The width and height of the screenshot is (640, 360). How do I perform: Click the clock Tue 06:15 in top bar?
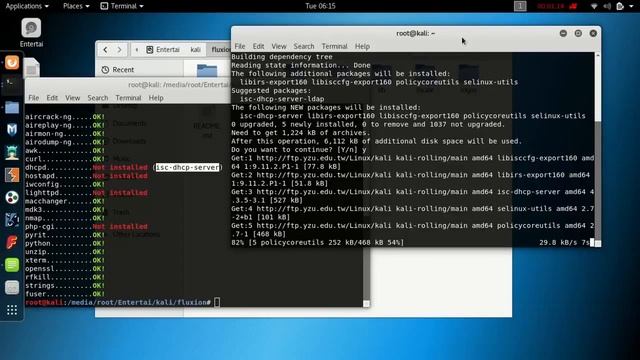(320, 6)
